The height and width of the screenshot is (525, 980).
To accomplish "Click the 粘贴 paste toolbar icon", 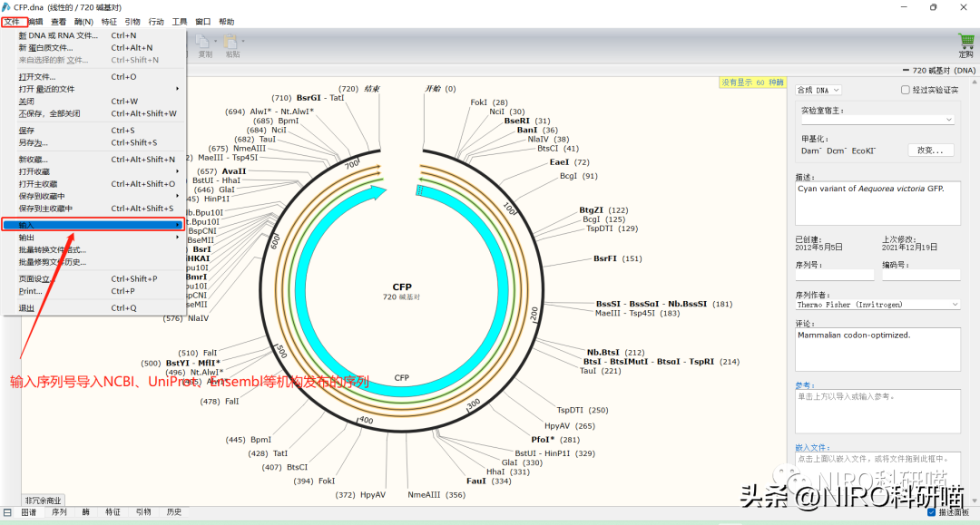I will [232, 42].
